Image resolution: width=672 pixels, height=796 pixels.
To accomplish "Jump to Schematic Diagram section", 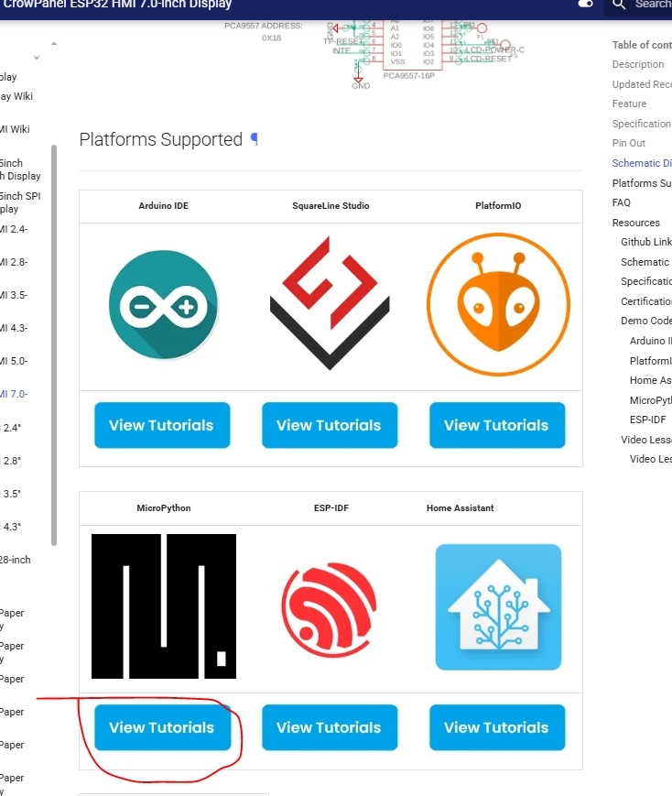I will tap(642, 163).
